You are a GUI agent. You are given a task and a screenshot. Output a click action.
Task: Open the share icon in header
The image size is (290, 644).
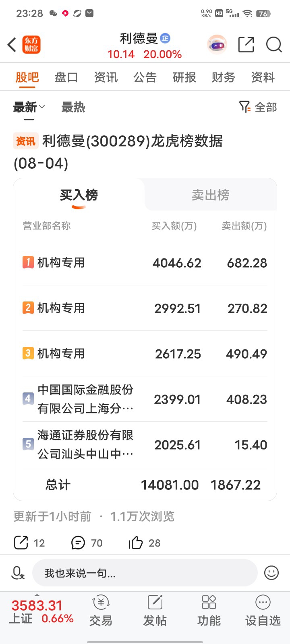(x=246, y=45)
